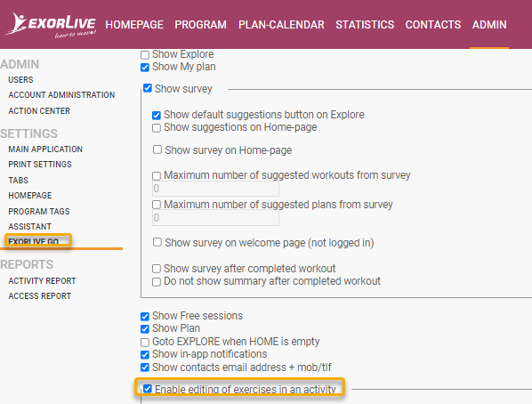Screen dimensions: 532x404
Task: Go to the PROGRAM menu
Action: point(200,25)
